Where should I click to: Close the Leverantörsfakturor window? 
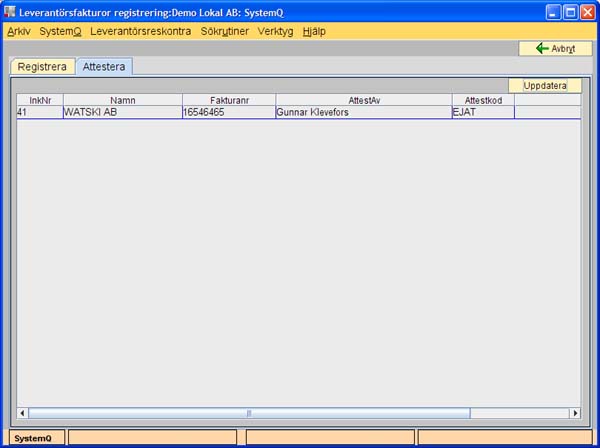click(587, 13)
